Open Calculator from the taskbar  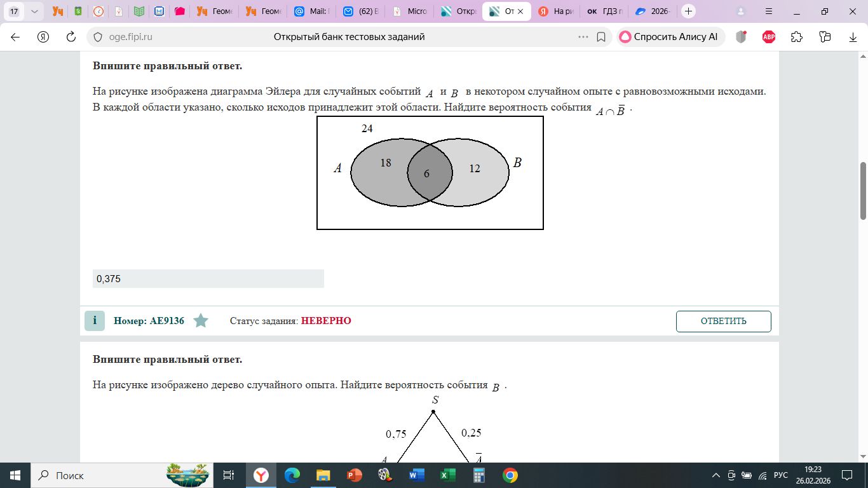pos(478,475)
